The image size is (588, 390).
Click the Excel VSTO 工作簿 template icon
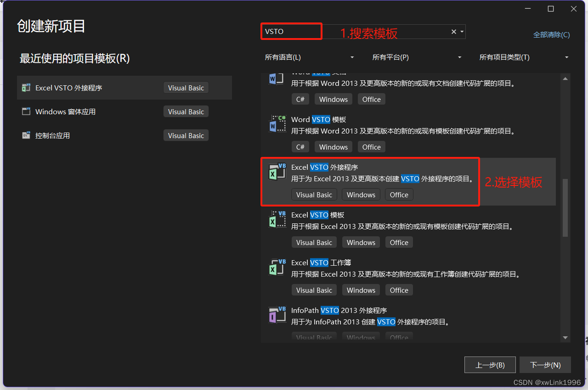click(x=277, y=267)
